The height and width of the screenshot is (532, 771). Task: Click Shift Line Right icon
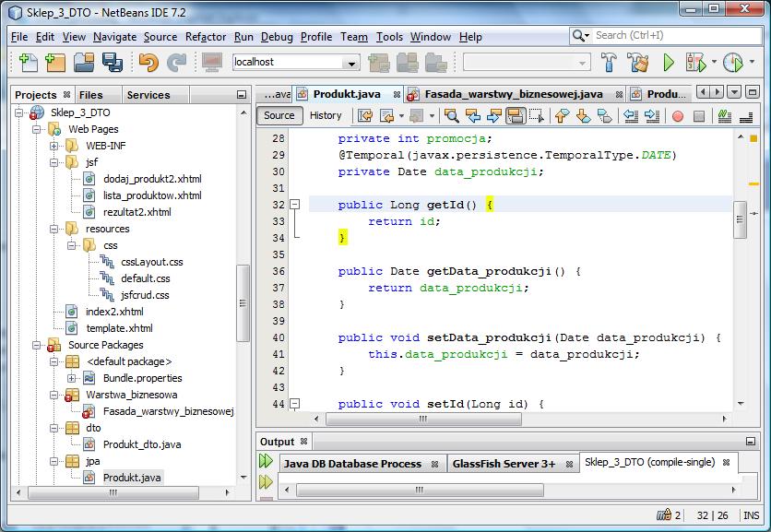click(x=651, y=115)
